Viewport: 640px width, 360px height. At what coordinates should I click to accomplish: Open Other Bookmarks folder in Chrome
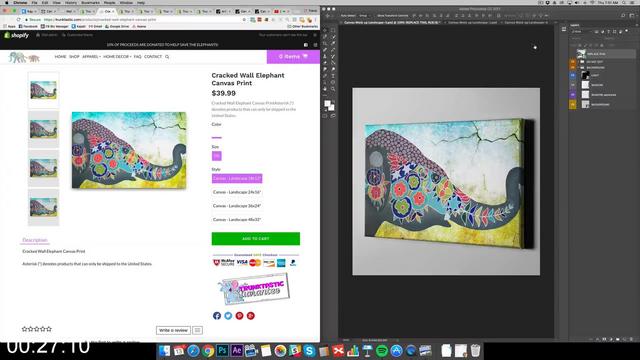point(302,26)
